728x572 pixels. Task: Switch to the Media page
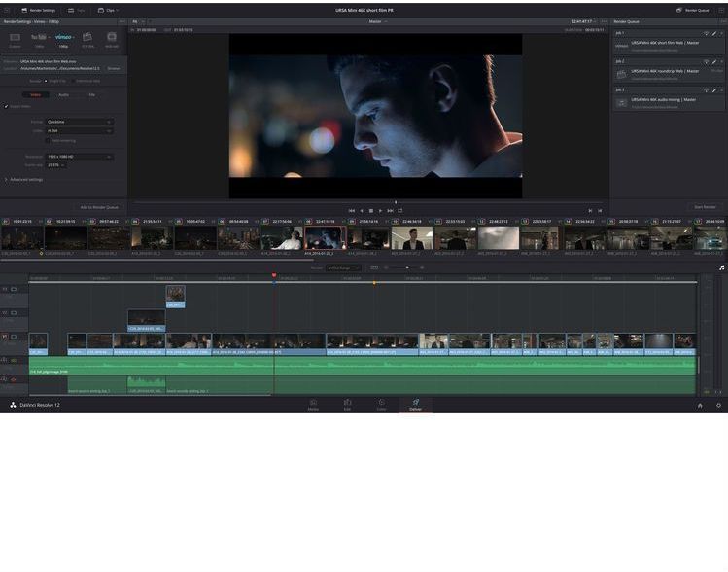[x=313, y=405]
